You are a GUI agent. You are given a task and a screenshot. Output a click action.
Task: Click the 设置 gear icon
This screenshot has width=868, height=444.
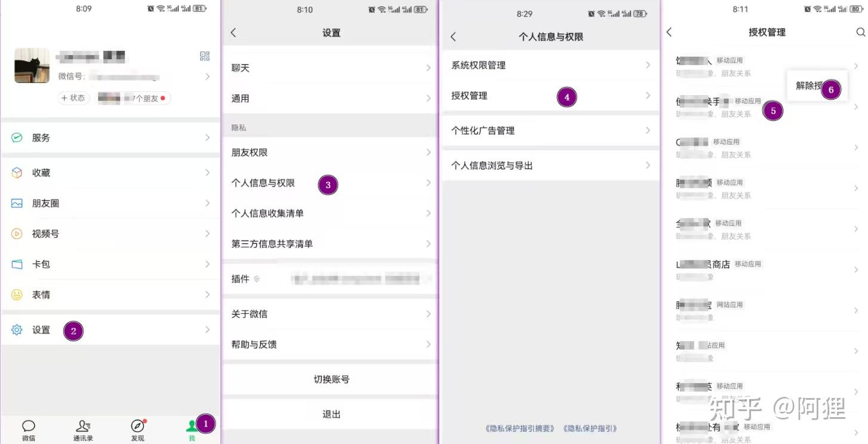[17, 330]
